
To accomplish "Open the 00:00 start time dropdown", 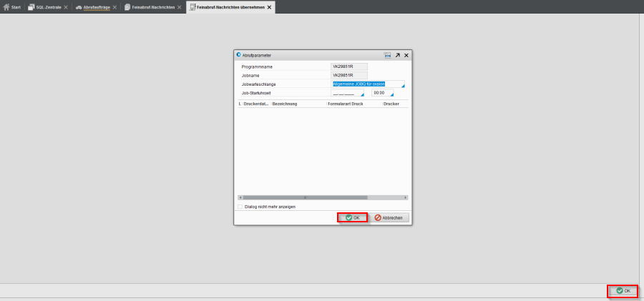I will [x=391, y=94].
